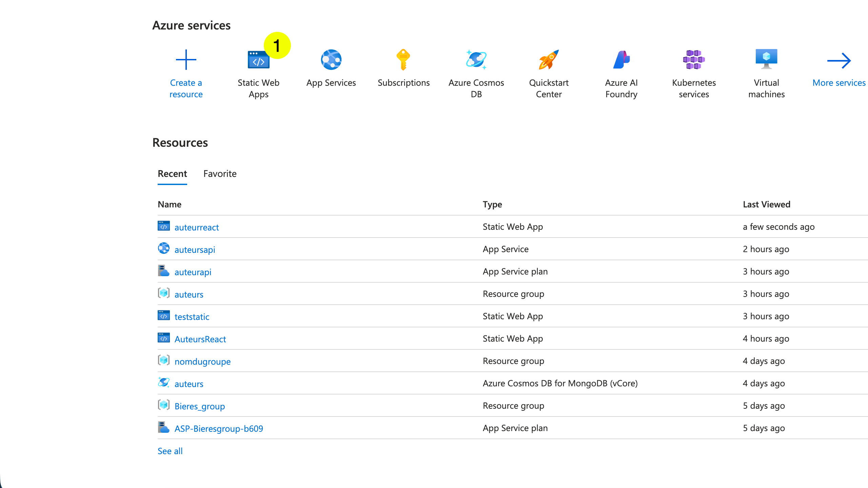The height and width of the screenshot is (488, 868).
Task: Click See all resources
Action: point(170,451)
